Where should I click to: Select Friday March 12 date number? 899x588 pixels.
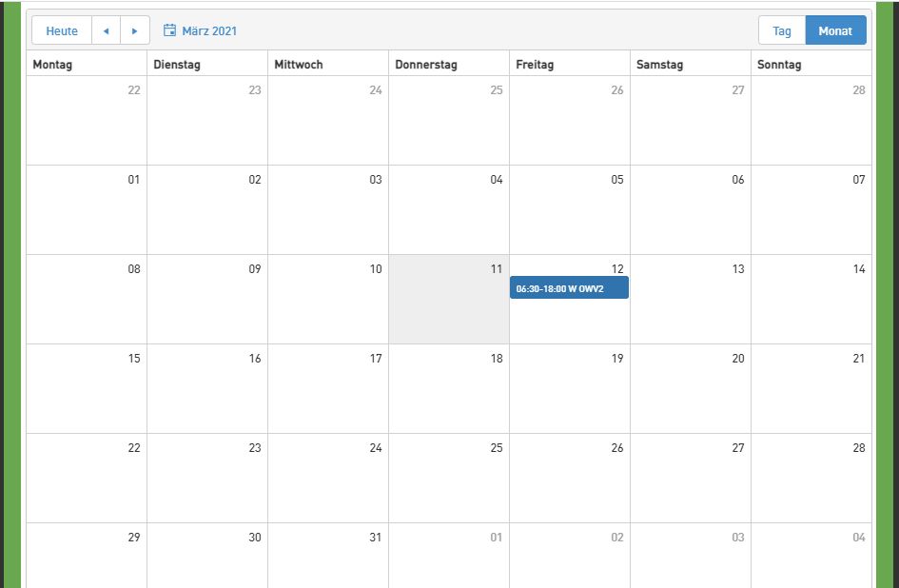616,269
